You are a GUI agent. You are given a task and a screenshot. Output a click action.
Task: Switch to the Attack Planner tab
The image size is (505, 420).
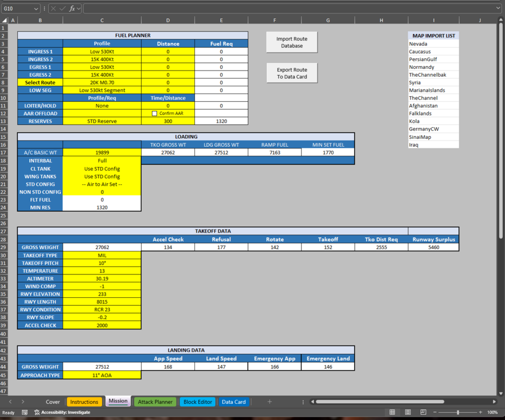coord(155,402)
